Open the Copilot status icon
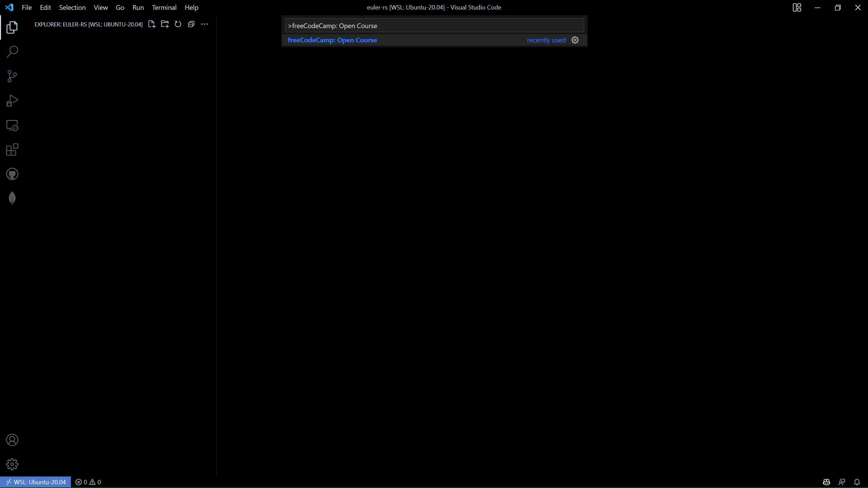Screen dimensions: 868x488 pyautogui.click(x=826, y=482)
